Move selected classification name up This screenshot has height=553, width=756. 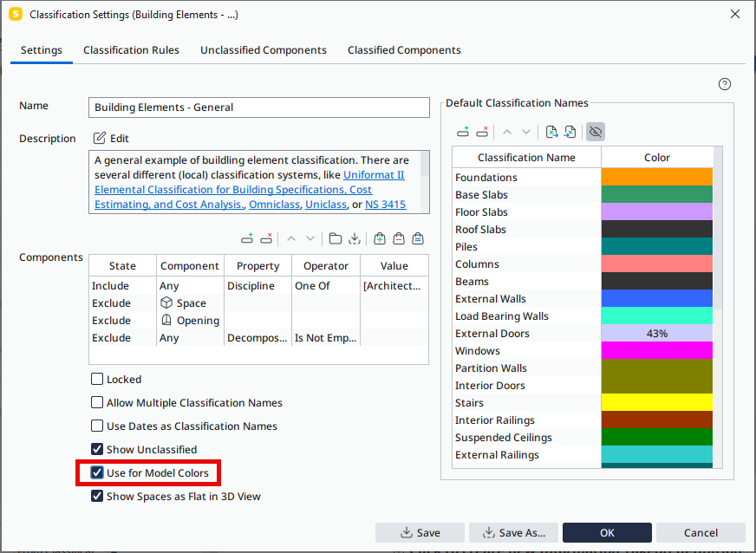click(x=508, y=131)
